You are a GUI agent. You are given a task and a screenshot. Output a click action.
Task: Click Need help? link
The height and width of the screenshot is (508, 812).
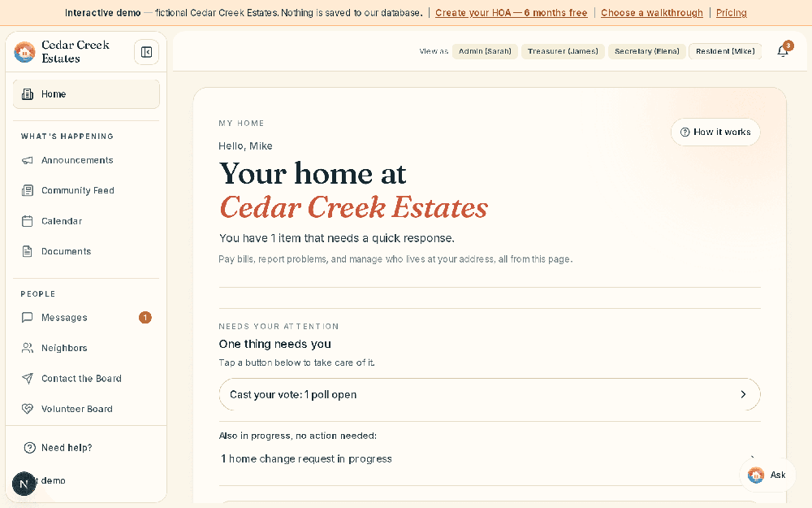[67, 448]
